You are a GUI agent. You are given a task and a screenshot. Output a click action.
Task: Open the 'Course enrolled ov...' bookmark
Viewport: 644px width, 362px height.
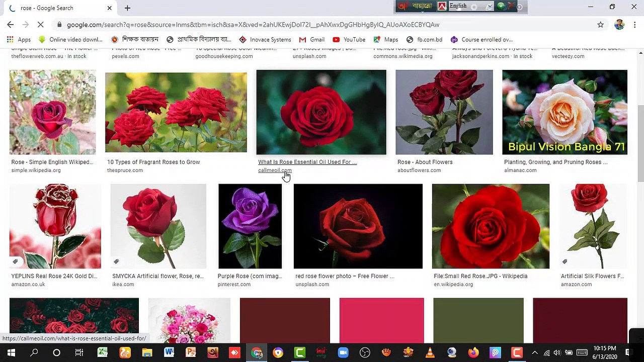pos(481,39)
